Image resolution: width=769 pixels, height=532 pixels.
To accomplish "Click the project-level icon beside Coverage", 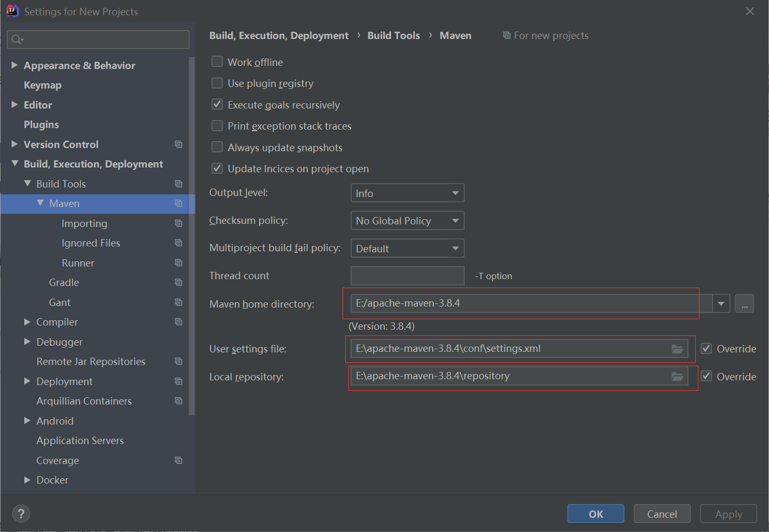I will (179, 460).
